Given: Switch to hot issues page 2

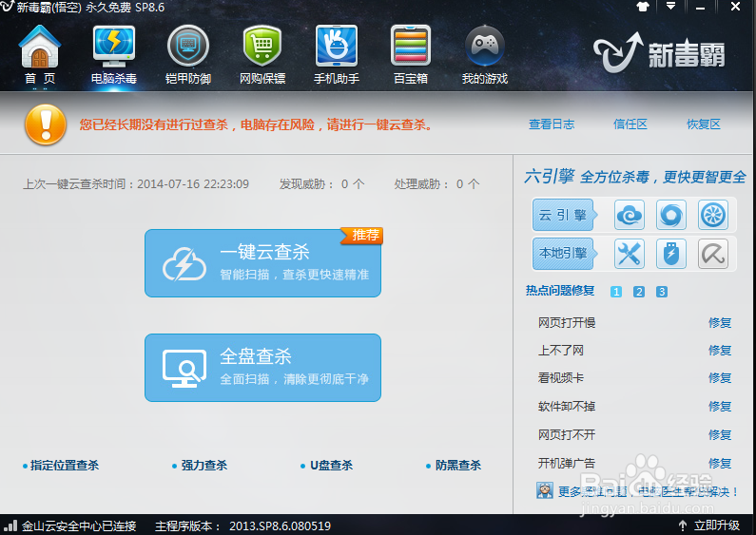Looking at the screenshot, I should coord(639,292).
